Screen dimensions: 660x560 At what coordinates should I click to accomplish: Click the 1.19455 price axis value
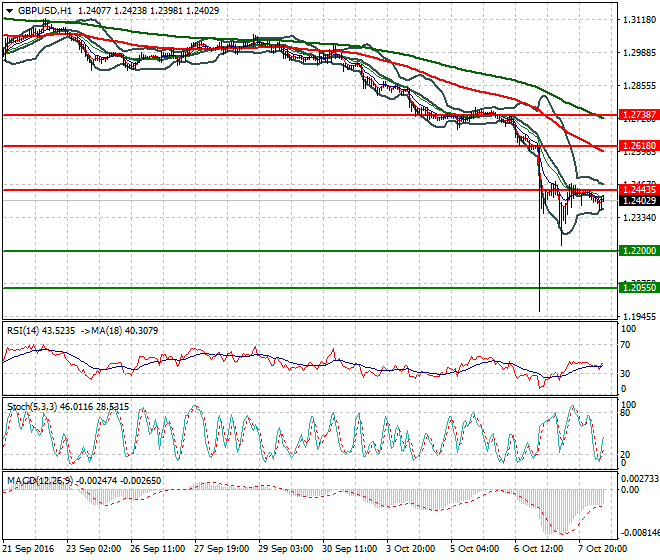pos(639,317)
